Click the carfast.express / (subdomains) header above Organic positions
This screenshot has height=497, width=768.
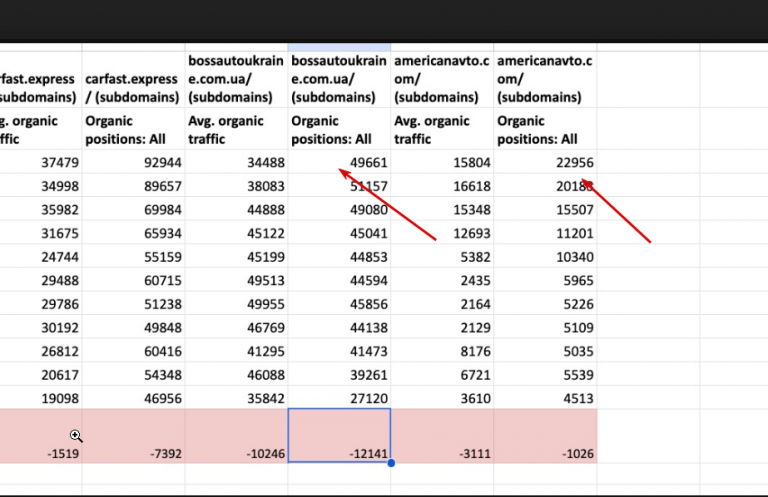pos(134,79)
